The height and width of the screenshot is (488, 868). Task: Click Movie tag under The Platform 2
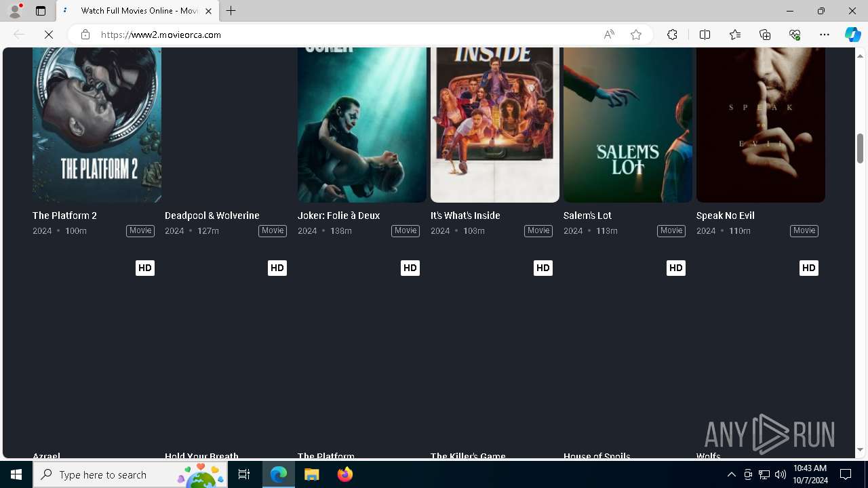tap(140, 230)
